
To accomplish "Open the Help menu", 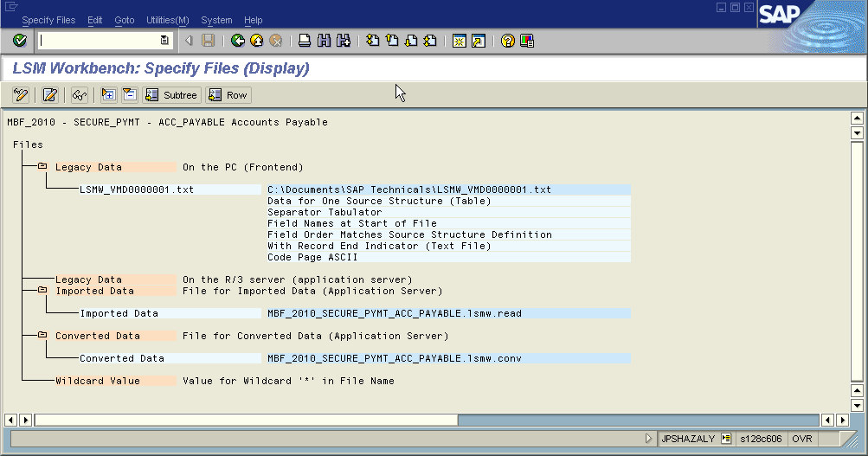I will tap(253, 20).
